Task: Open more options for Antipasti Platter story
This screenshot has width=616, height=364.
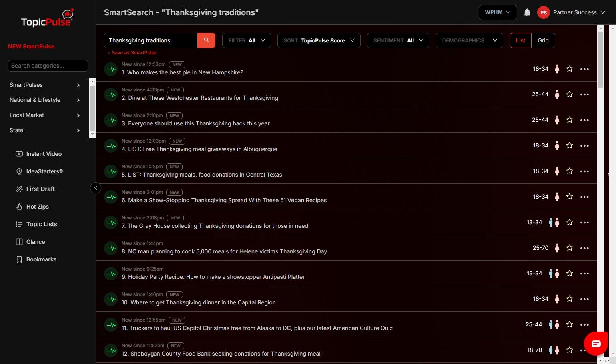Action: click(584, 274)
